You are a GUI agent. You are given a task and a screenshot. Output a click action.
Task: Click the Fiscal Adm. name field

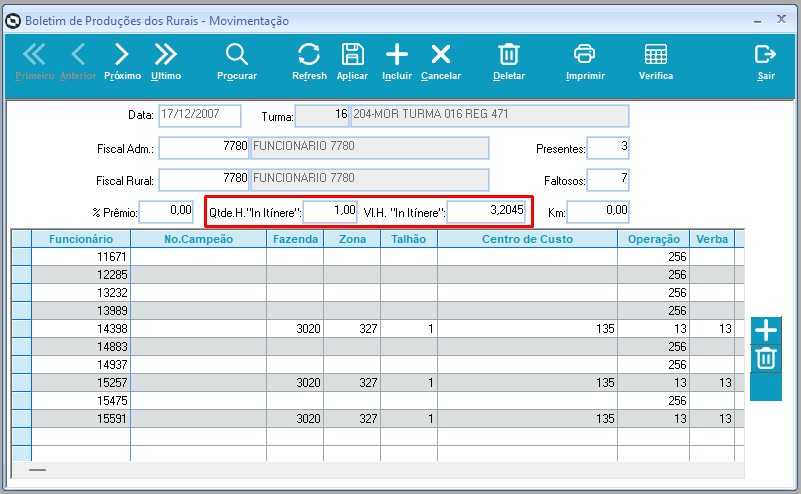(x=370, y=148)
